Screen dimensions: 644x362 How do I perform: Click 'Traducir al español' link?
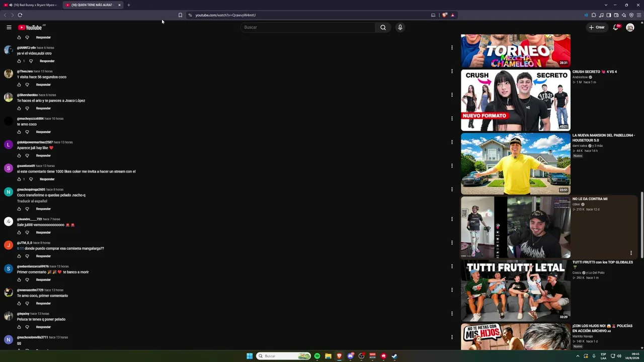click(x=32, y=201)
